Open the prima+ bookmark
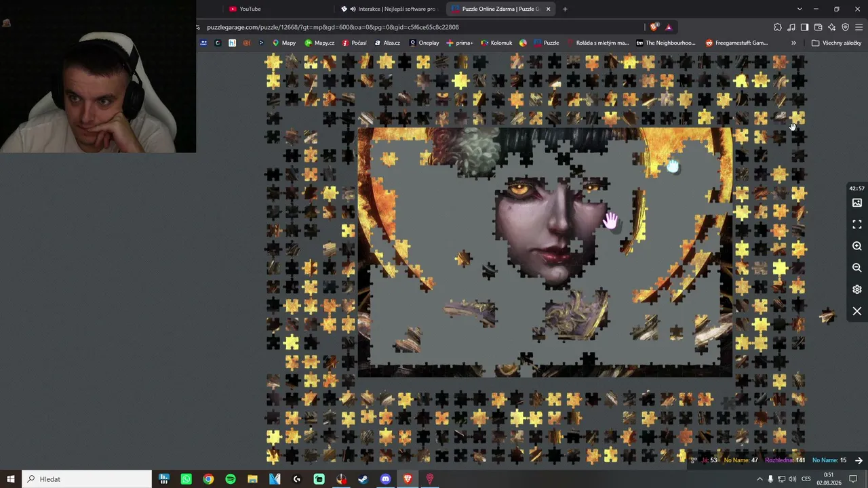Image resolution: width=868 pixels, height=488 pixels. (x=460, y=43)
